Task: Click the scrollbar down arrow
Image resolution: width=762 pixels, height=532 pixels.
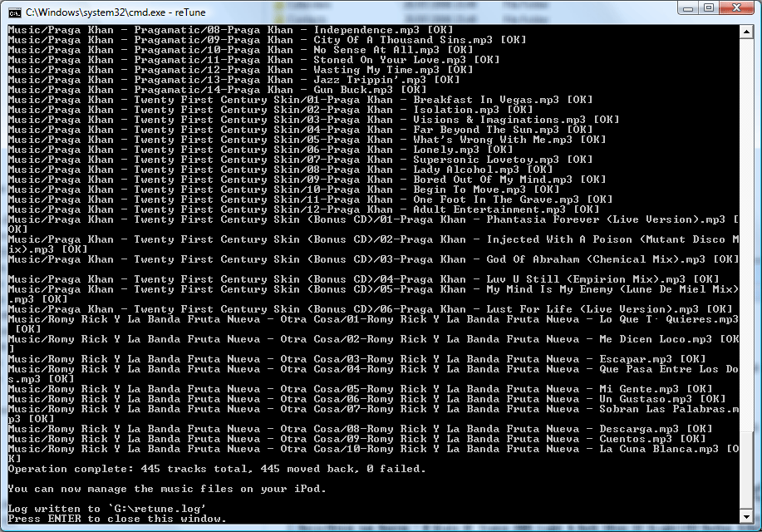Action: click(x=746, y=516)
